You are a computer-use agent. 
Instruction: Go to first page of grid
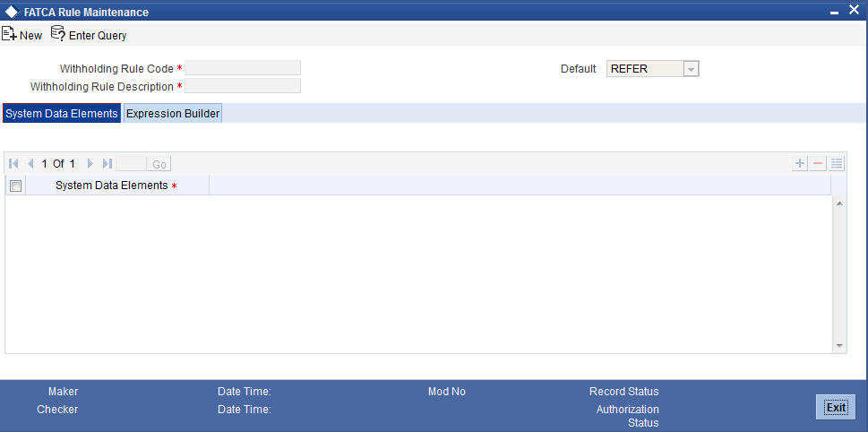[14, 164]
